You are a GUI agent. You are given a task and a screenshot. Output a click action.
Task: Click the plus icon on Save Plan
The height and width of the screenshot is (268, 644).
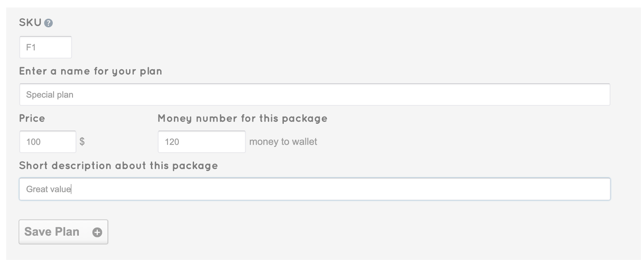point(97,232)
